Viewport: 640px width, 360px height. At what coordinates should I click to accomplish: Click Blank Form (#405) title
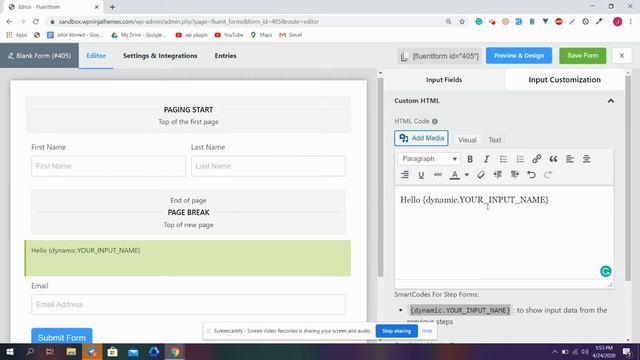pos(40,56)
